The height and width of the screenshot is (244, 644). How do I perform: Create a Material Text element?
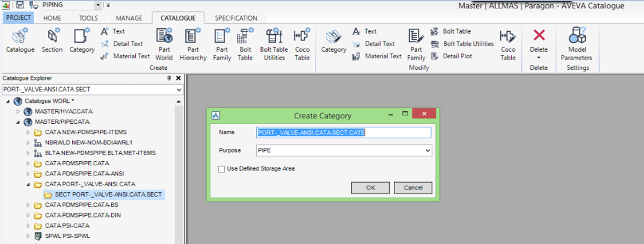[125, 56]
